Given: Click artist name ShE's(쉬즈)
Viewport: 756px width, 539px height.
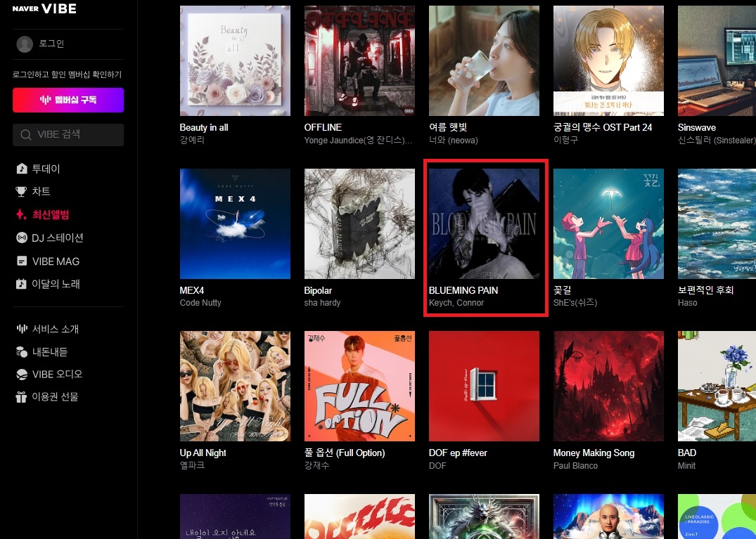Looking at the screenshot, I should pos(575,302).
